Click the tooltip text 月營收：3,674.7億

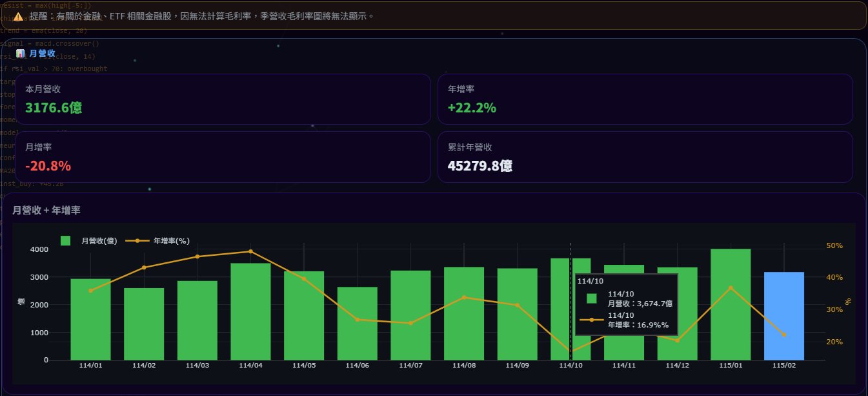(640, 303)
